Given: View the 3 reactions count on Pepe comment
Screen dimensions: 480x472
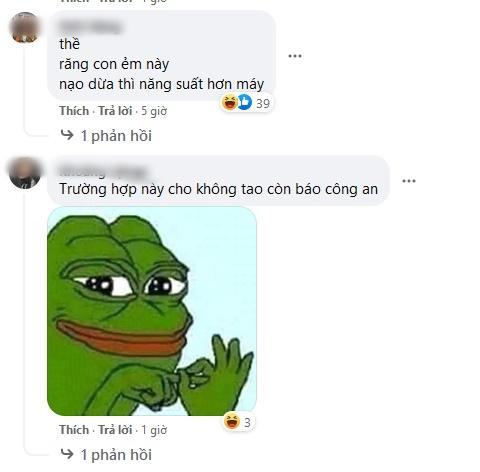Looking at the screenshot, I should point(247,423).
